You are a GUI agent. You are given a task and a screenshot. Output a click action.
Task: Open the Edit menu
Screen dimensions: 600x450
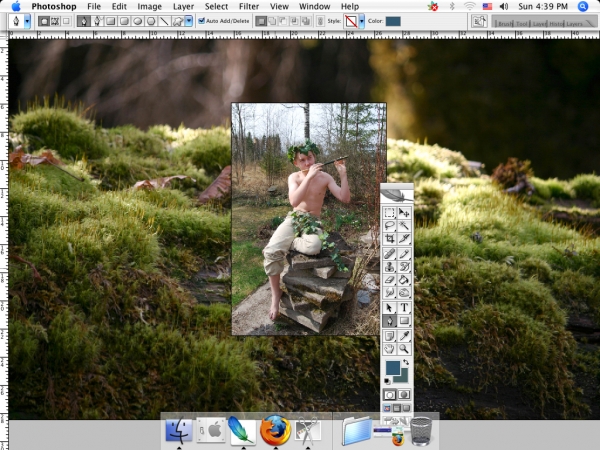[119, 7]
